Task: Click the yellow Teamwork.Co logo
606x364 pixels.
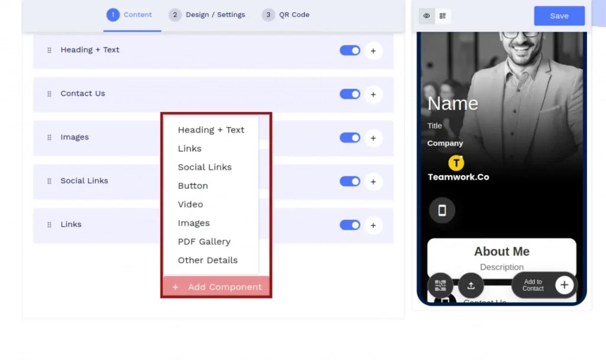Action: point(456,163)
